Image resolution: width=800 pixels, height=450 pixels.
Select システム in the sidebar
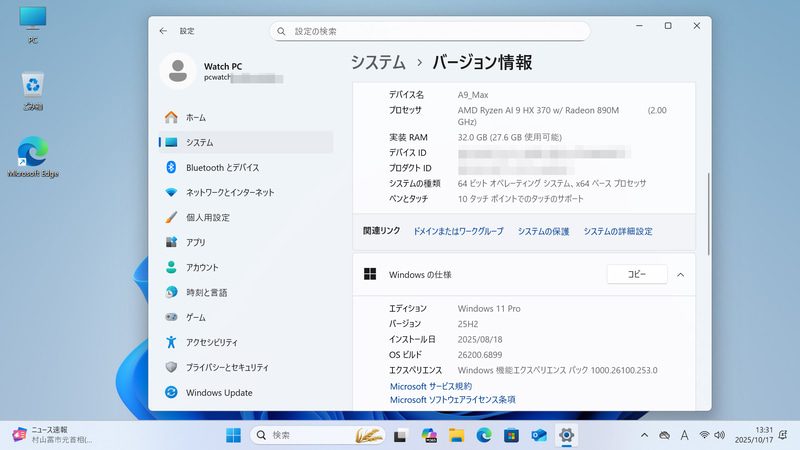tap(246, 142)
